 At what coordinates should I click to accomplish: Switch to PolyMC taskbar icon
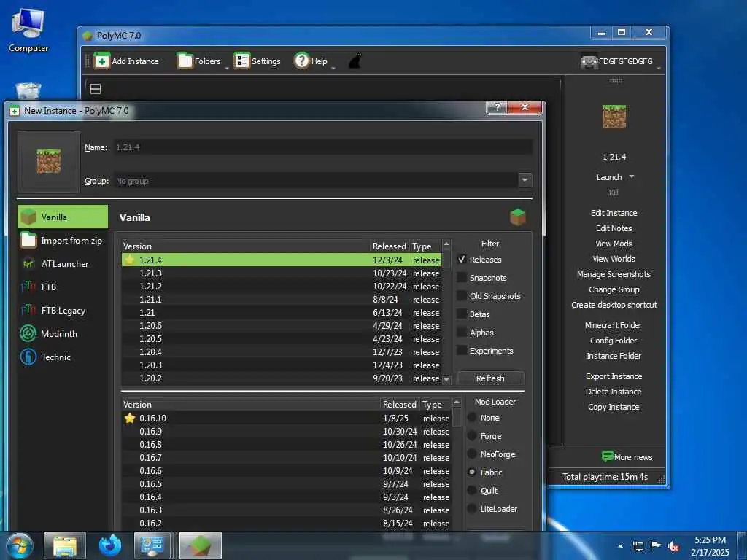point(201,545)
